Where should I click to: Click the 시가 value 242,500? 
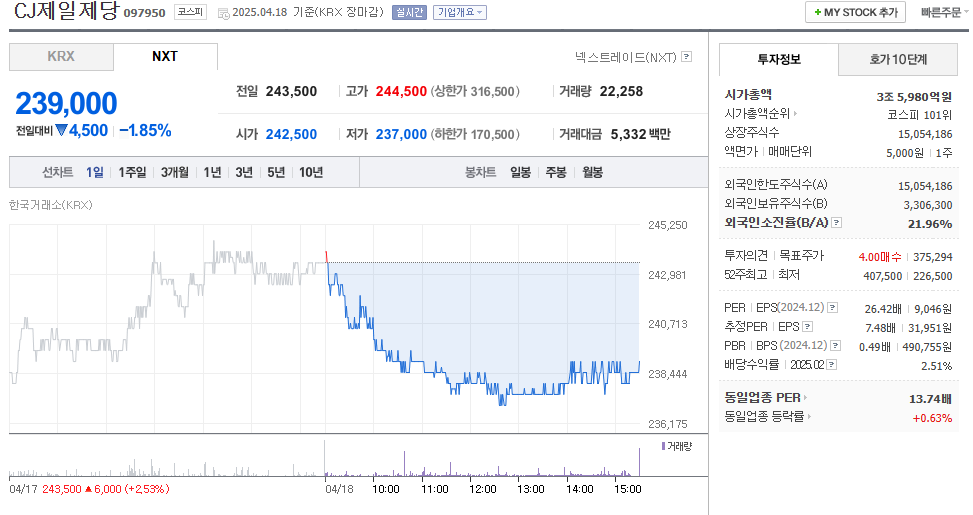pos(291,135)
